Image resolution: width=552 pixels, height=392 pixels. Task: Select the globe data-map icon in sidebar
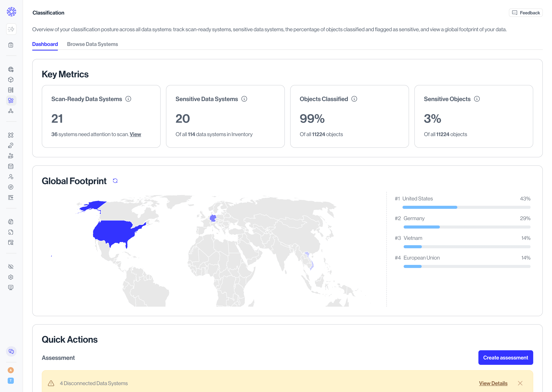pos(11,69)
